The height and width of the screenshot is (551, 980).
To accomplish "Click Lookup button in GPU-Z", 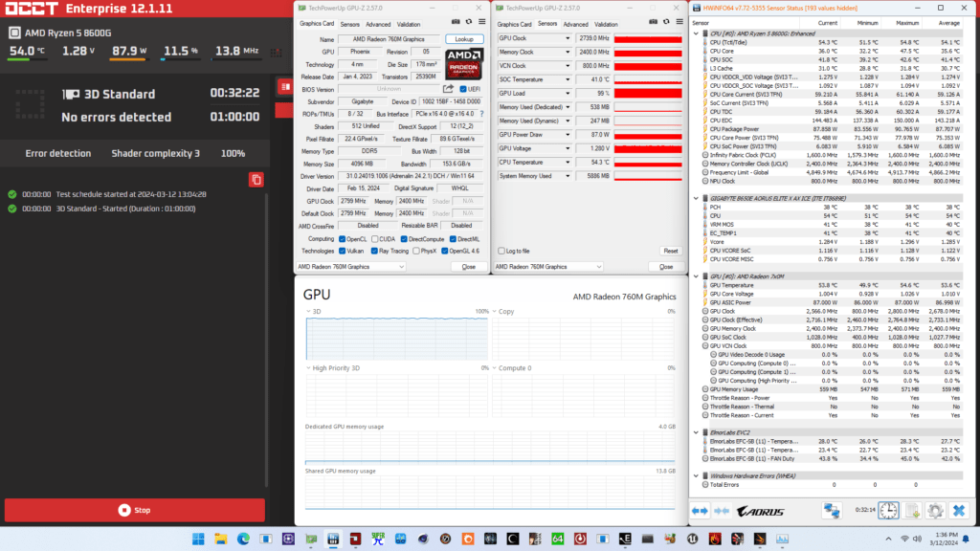I will pos(464,38).
